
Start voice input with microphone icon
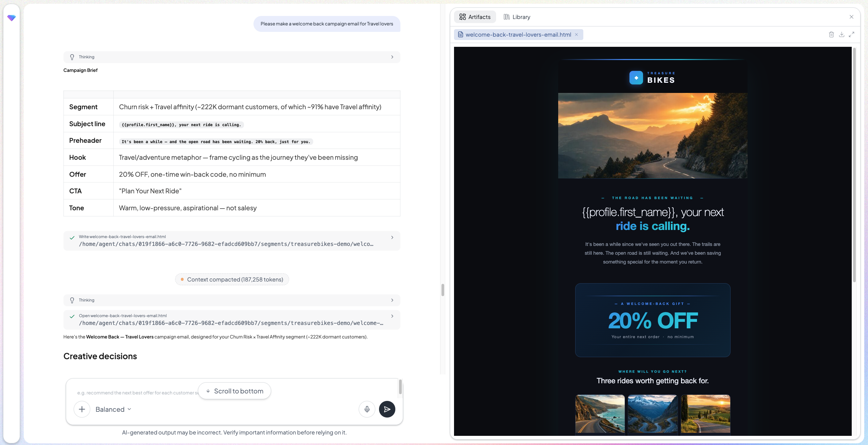tap(367, 409)
